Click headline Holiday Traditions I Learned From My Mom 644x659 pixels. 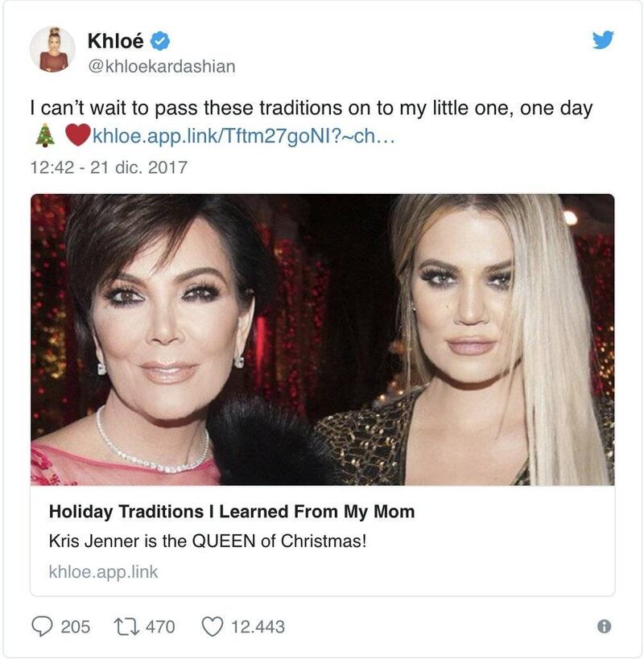pos(232,512)
